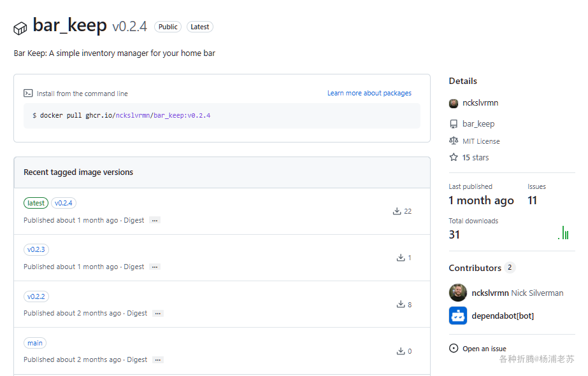Click the Latest badge near the title
This screenshot has width=588, height=376.
[x=200, y=27]
